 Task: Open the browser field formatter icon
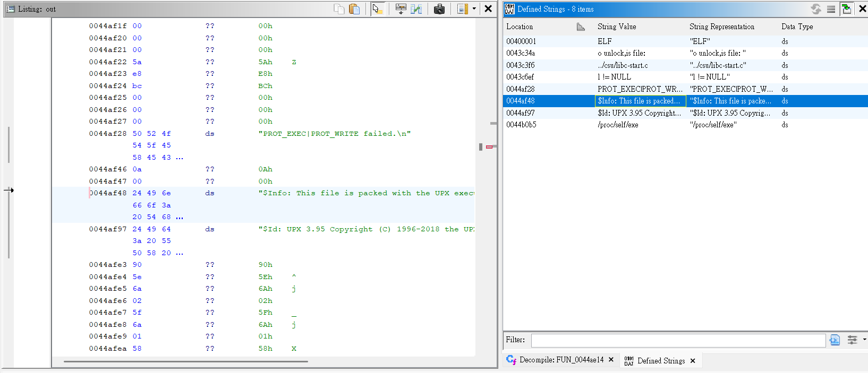tap(401, 9)
